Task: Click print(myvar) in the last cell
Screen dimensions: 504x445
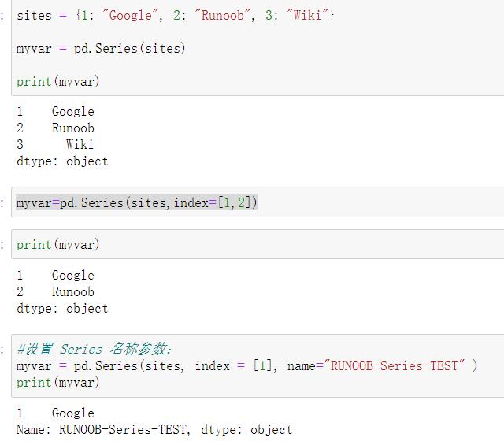Action: 57,382
